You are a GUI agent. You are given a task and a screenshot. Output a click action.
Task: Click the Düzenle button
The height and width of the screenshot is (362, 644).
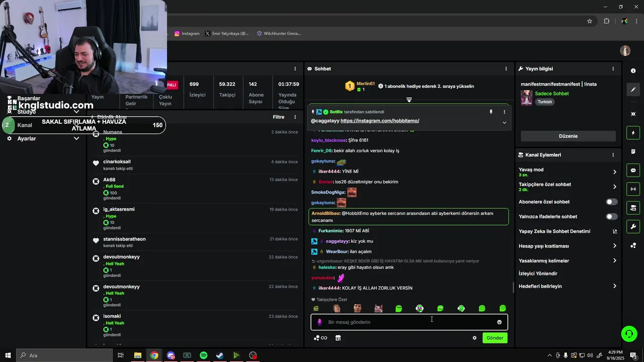[x=568, y=136]
